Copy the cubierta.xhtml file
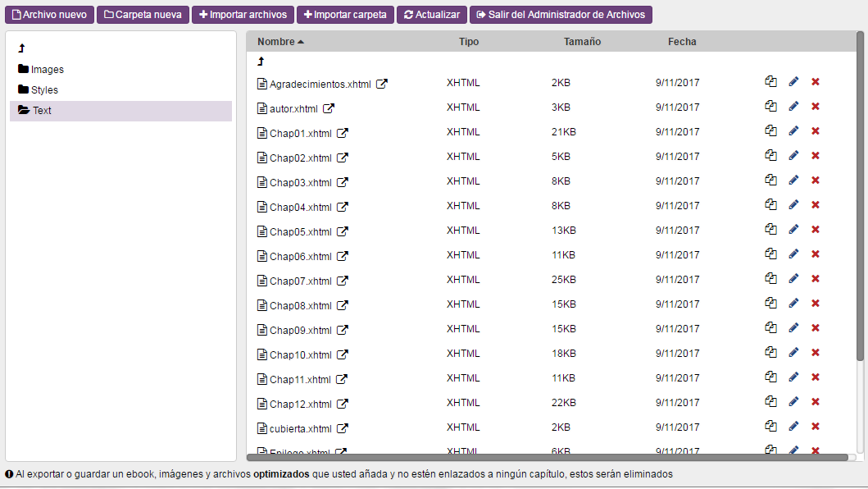The width and height of the screenshot is (868, 489). pyautogui.click(x=770, y=426)
